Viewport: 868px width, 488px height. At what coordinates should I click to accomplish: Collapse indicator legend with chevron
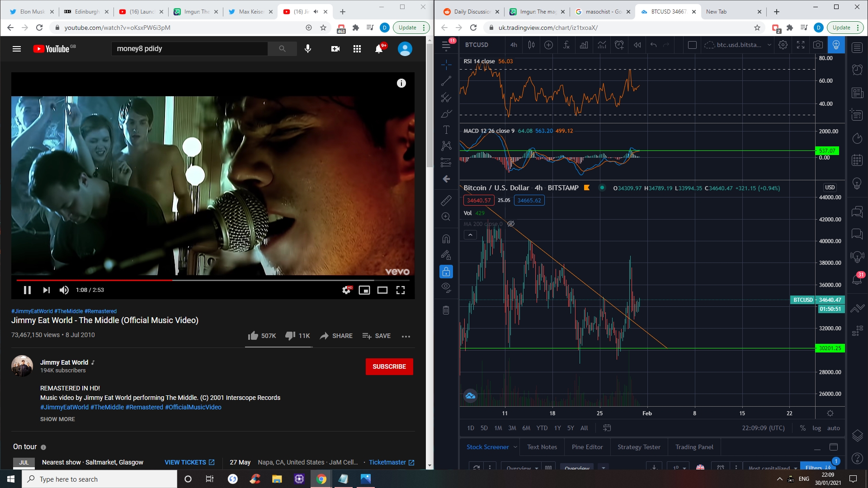[x=470, y=235]
